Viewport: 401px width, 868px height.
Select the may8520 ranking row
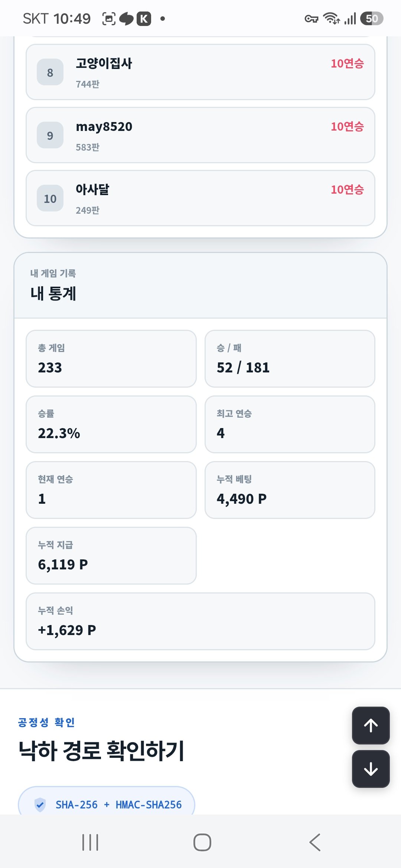200,135
